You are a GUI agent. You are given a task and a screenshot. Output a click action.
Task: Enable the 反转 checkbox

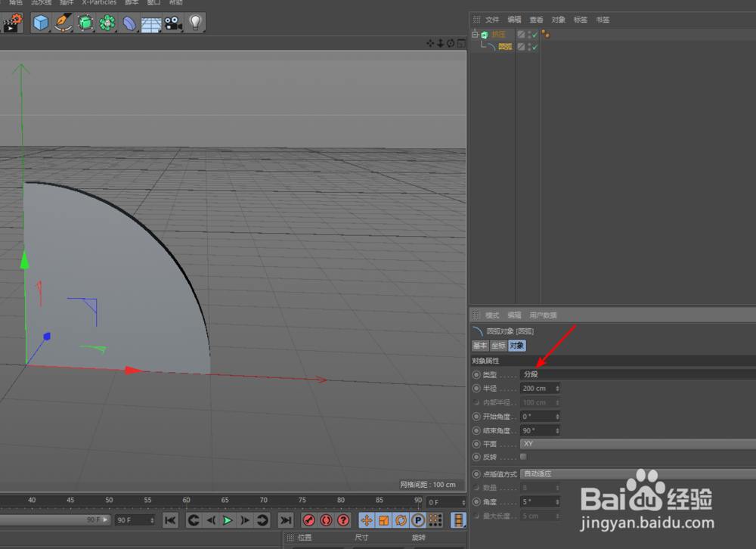click(x=524, y=457)
